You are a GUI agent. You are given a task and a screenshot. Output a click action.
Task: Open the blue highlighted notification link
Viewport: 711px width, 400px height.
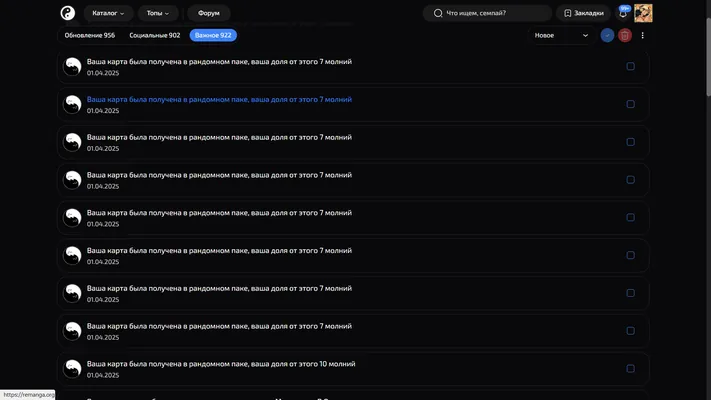(x=219, y=99)
